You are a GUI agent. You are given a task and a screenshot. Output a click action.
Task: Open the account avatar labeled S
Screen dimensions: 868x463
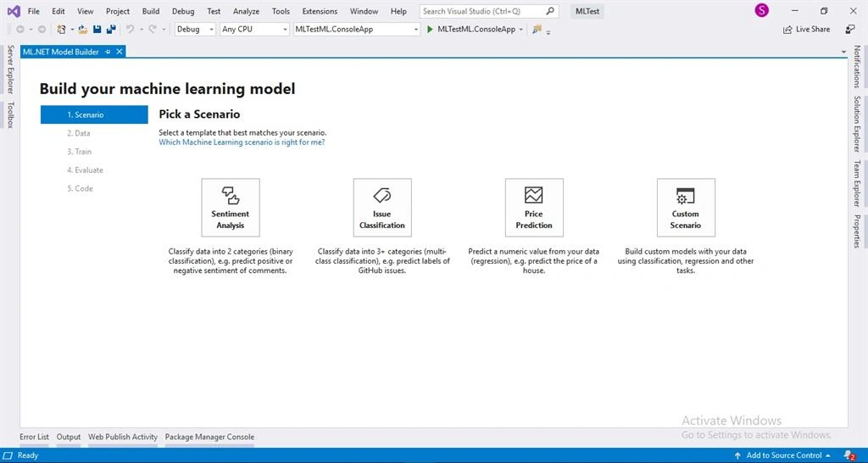click(x=762, y=10)
